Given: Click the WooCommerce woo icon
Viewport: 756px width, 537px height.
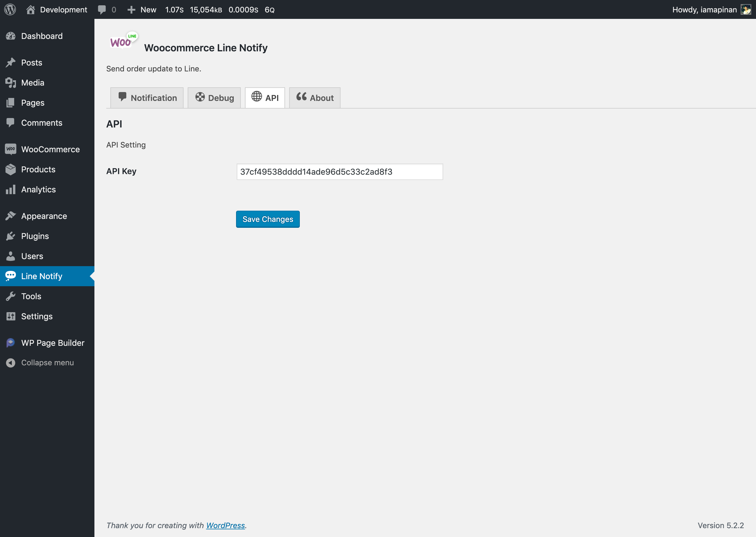Looking at the screenshot, I should click(11, 149).
